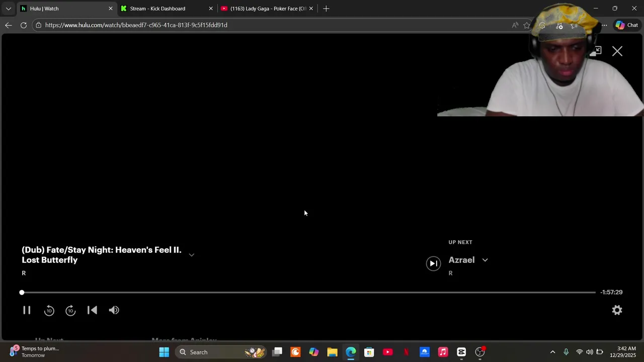Screen dimensions: 644x362
Task: Go back to previous page
Action: [9, 25]
